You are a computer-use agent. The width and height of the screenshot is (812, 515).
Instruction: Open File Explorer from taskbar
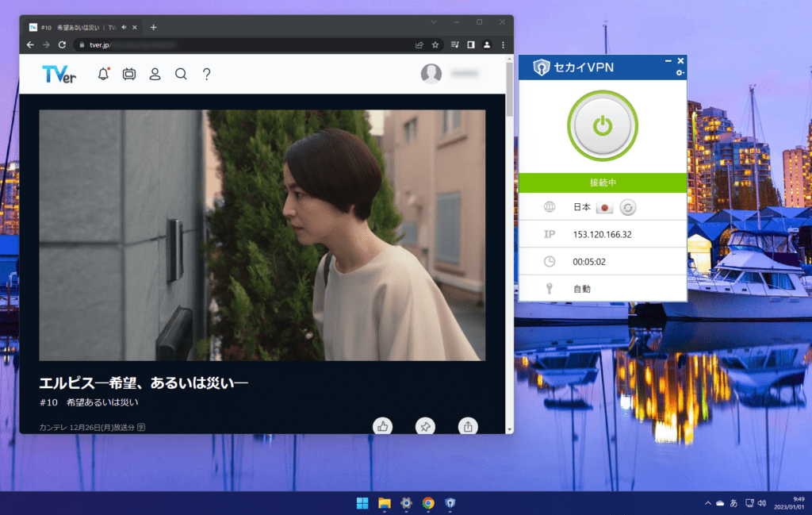tap(385, 502)
